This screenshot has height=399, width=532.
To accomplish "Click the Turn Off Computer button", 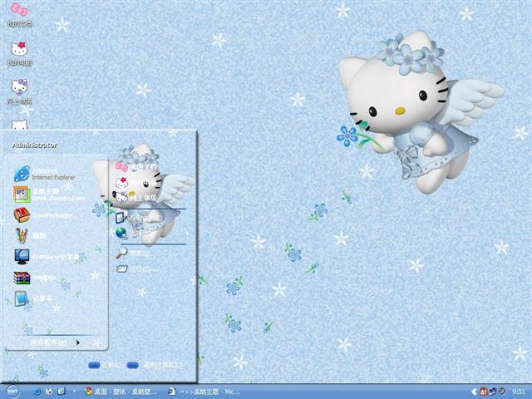I will [x=155, y=365].
